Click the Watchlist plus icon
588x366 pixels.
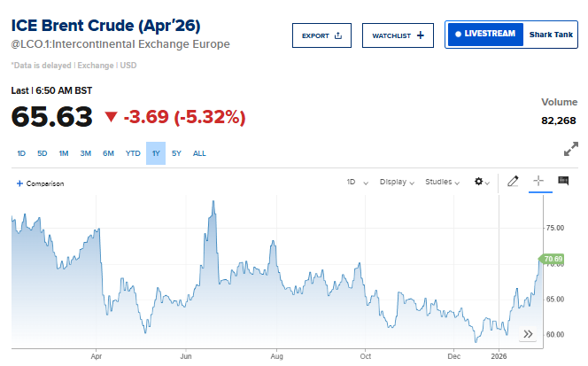pyautogui.click(x=420, y=35)
